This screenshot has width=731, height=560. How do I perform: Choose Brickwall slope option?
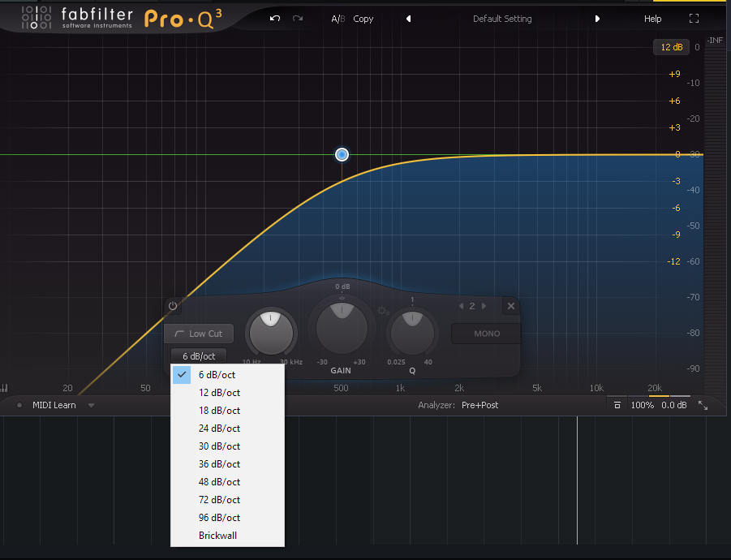227,536
